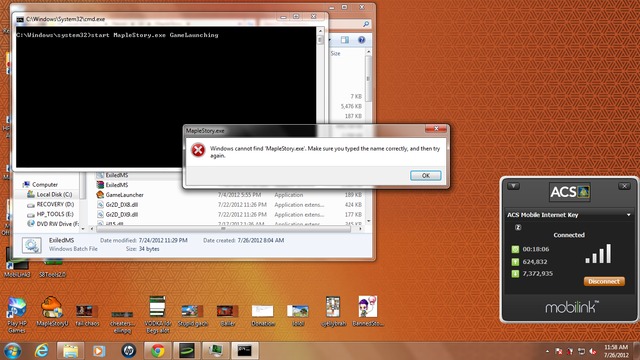Click the download icon beside 7,372,935
Image resolution: width=640 pixels, height=360 pixels.
(x=515, y=273)
